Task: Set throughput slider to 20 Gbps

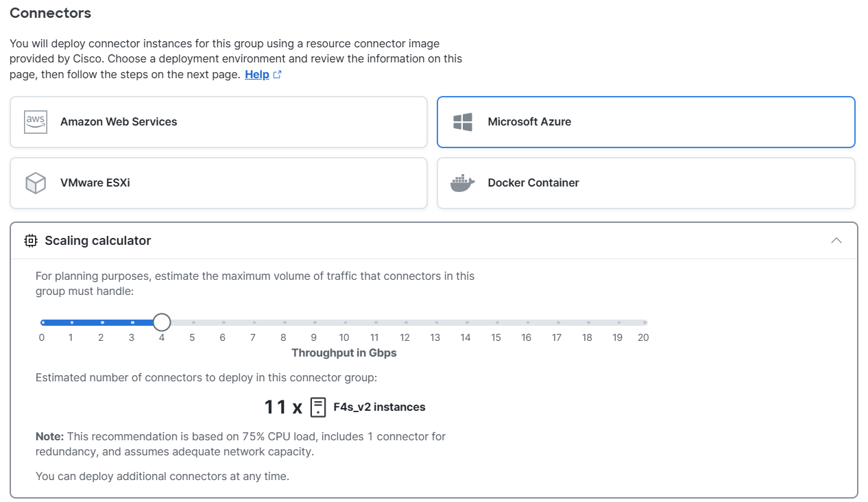Action: click(644, 322)
